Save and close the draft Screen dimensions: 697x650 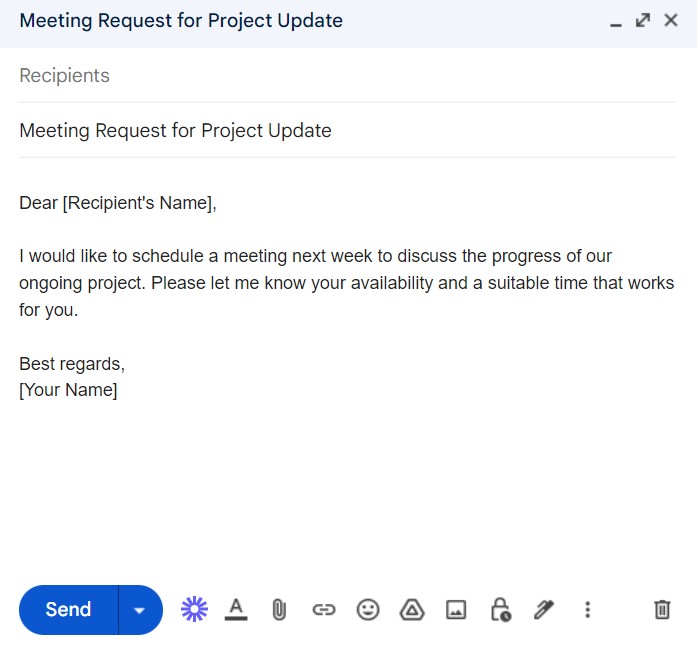click(x=671, y=20)
